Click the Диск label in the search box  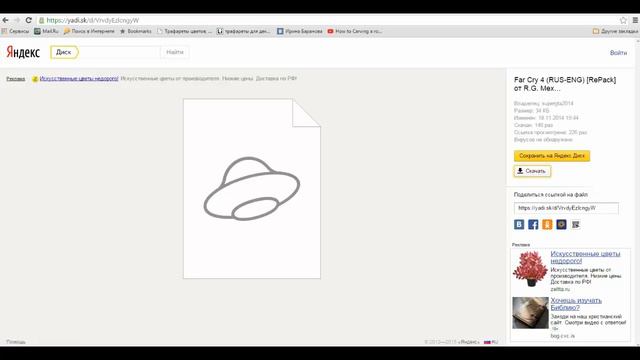coord(64,52)
